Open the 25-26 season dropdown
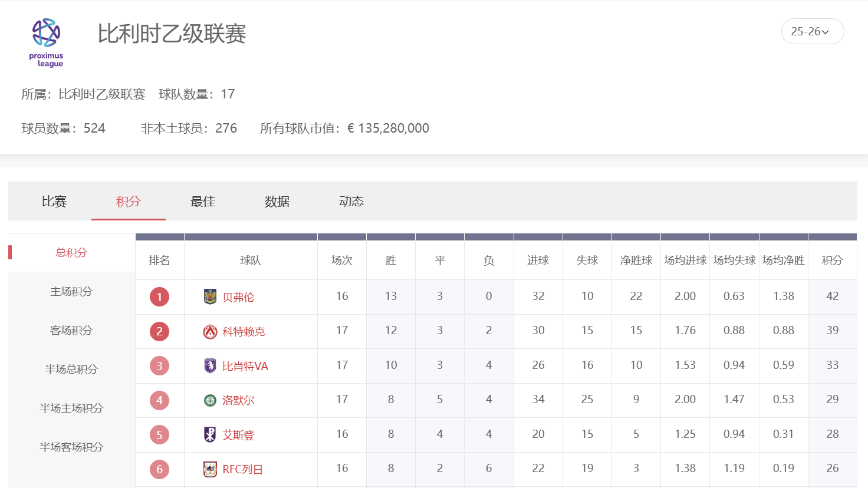The image size is (868, 488). [812, 32]
